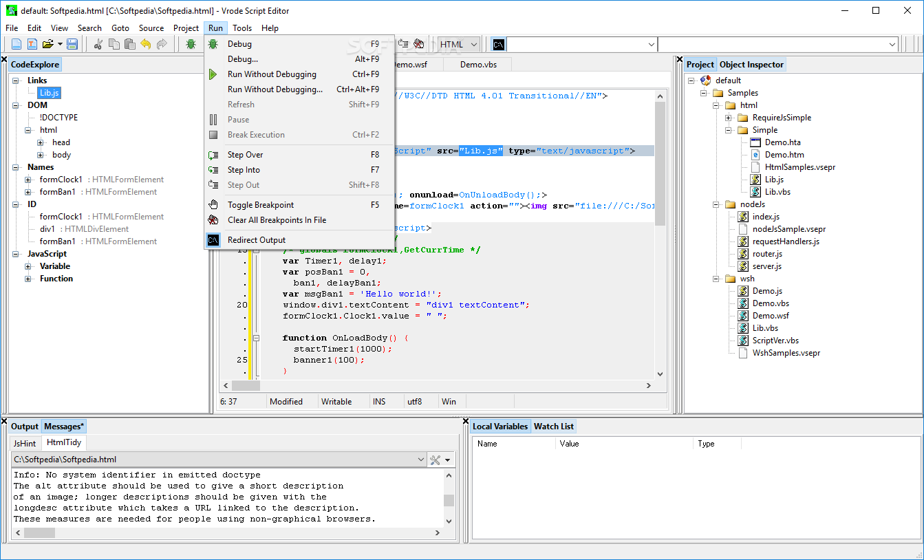Click Redirect Output console icon in menu
Viewport: 924px width, 560px height.
tap(214, 240)
